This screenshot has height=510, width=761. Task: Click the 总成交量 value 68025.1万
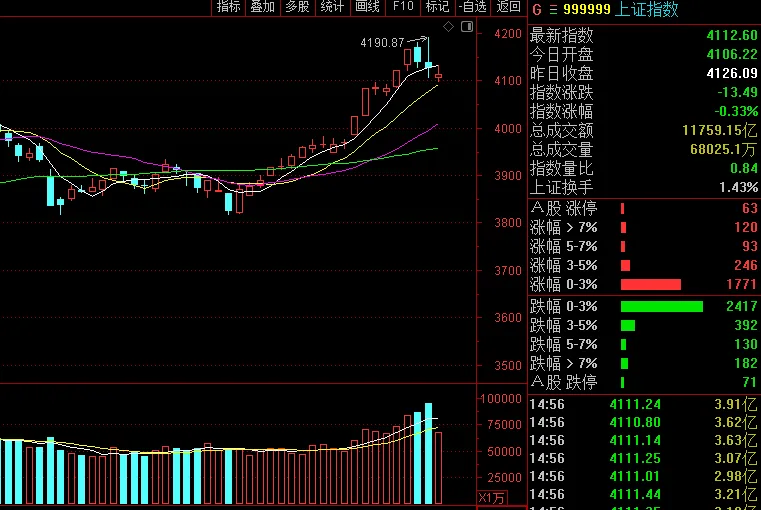tap(723, 149)
